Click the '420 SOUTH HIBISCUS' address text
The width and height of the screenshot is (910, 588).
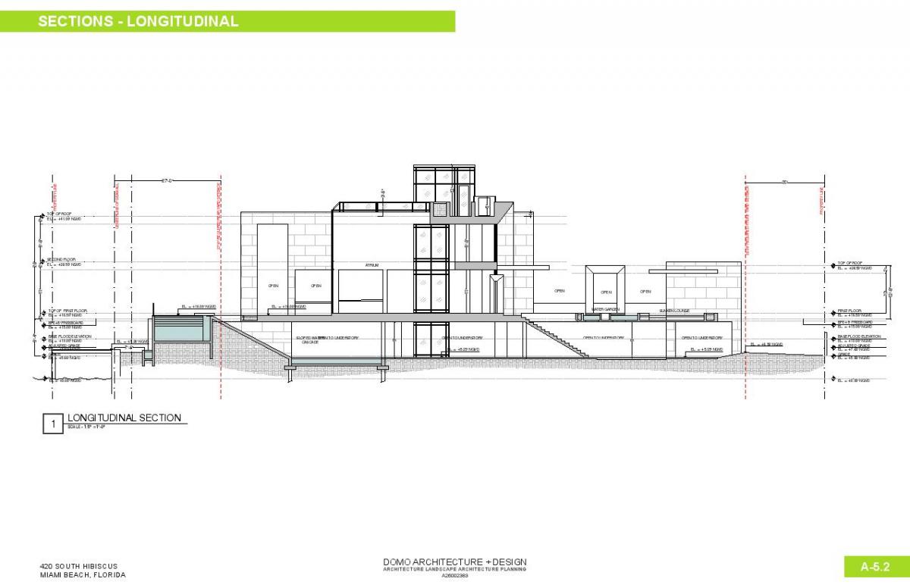click(78, 566)
